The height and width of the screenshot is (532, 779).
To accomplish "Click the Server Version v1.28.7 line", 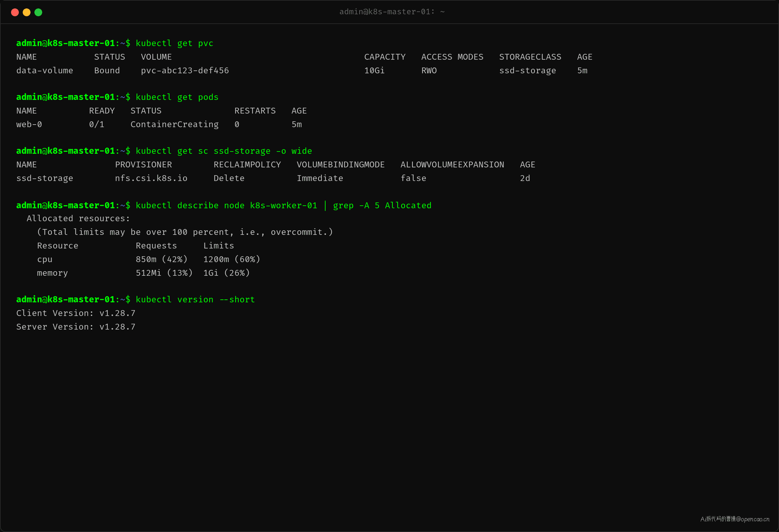I will coord(76,327).
